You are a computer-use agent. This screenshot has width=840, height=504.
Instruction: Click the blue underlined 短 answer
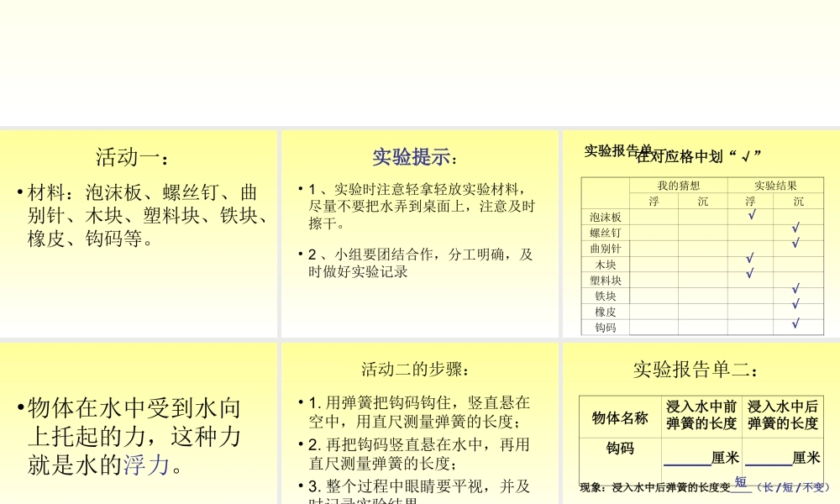[741, 480]
